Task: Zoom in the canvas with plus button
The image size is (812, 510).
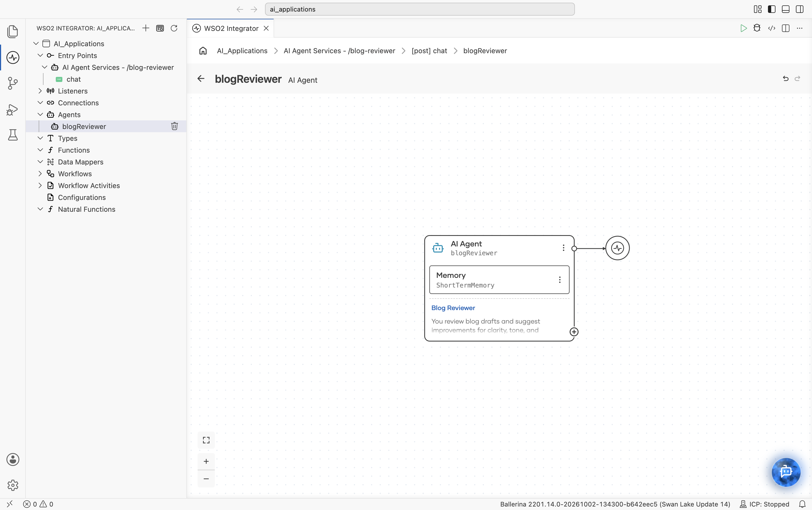Action: tap(206, 461)
